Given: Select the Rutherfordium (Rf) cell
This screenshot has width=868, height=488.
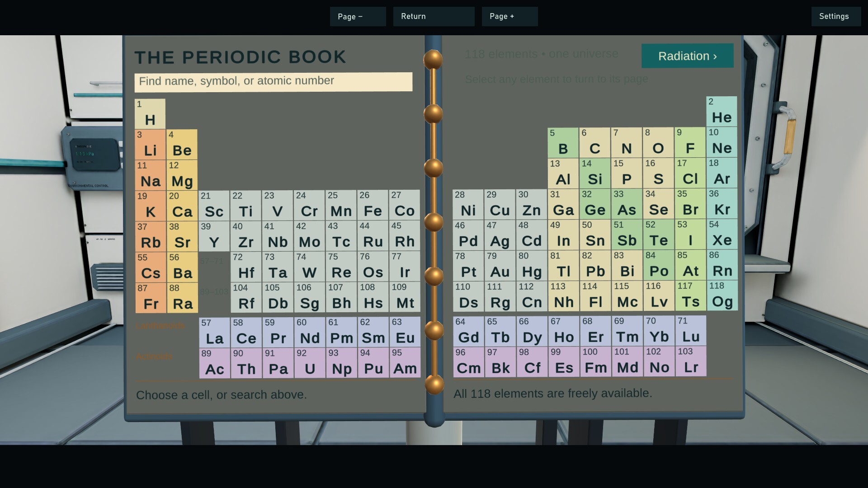Looking at the screenshot, I should pos(246,298).
